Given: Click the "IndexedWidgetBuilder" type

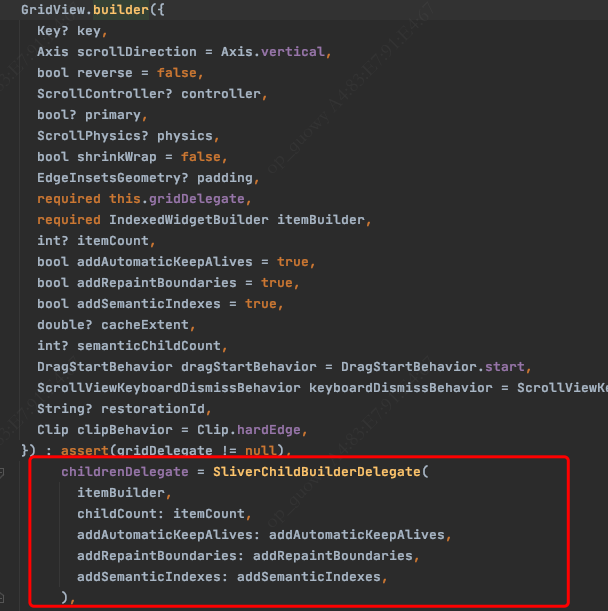Looking at the screenshot, I should 189,220.
